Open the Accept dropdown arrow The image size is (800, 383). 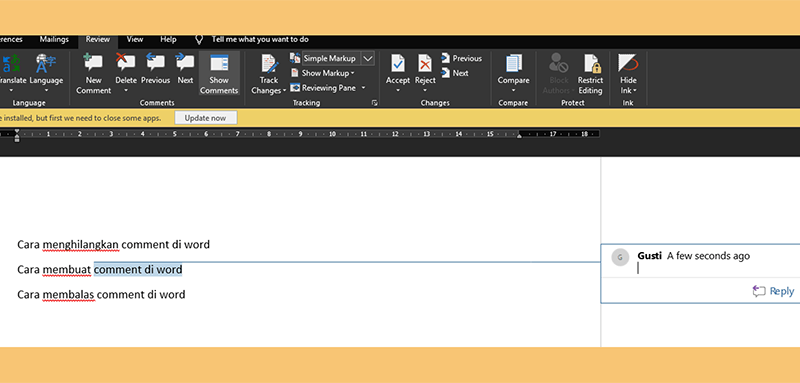398,91
